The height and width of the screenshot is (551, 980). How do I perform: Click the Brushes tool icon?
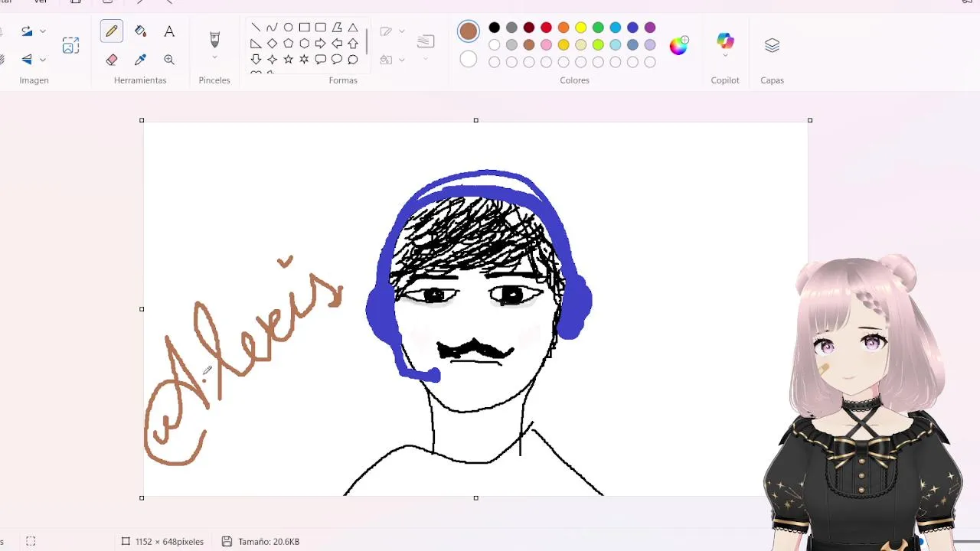click(214, 38)
